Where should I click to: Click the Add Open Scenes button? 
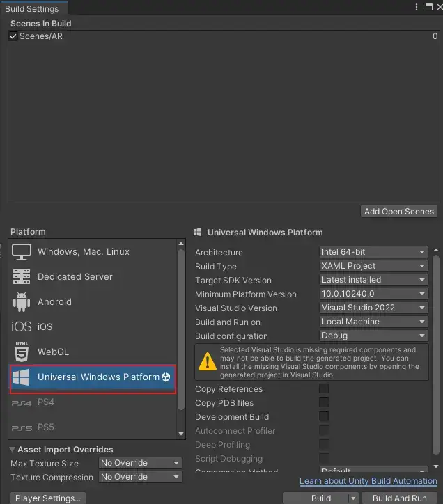coord(399,212)
